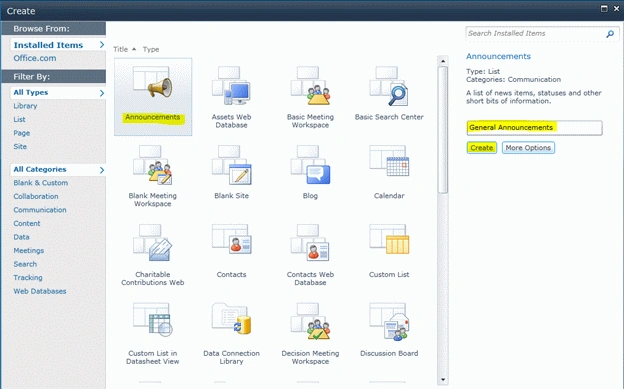Image resolution: width=624 pixels, height=389 pixels.
Task: Click the vertical scrollbar thumb
Action: 443,130
